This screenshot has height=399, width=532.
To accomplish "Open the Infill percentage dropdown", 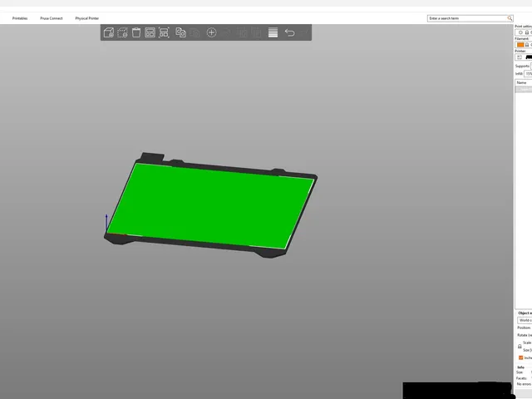I will coord(528,74).
